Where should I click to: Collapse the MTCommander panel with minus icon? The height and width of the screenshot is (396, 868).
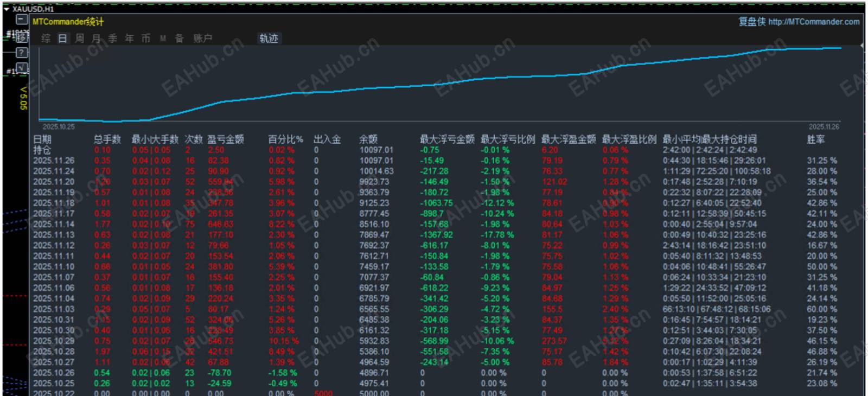point(22,20)
